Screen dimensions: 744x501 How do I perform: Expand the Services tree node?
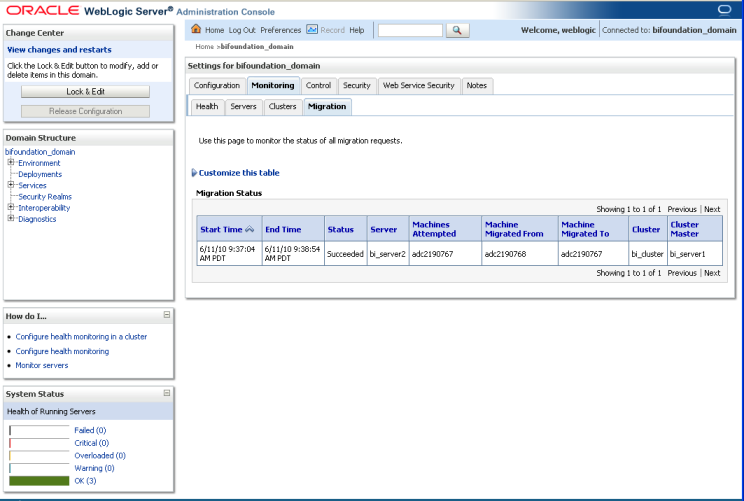coord(10,185)
